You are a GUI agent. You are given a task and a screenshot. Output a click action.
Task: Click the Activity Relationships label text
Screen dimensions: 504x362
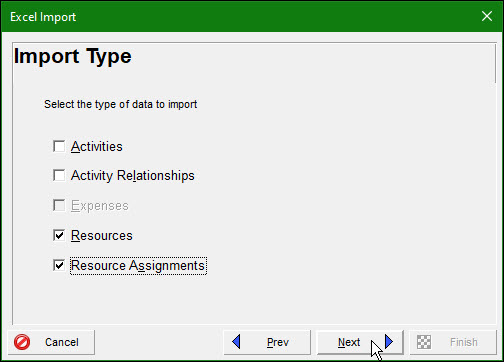pyautogui.click(x=133, y=176)
